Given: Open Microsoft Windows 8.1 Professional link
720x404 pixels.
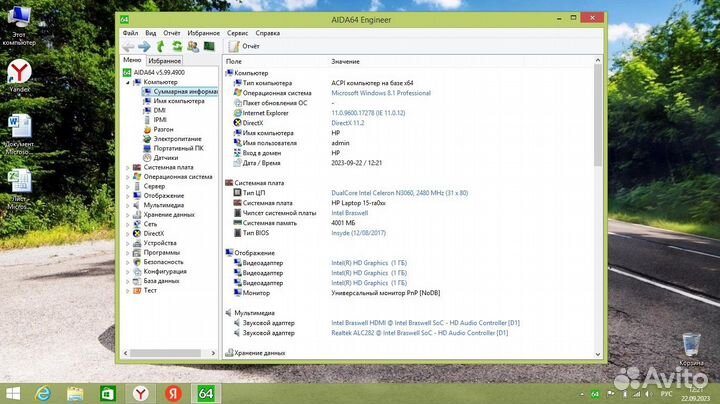Looking at the screenshot, I should pos(381,93).
